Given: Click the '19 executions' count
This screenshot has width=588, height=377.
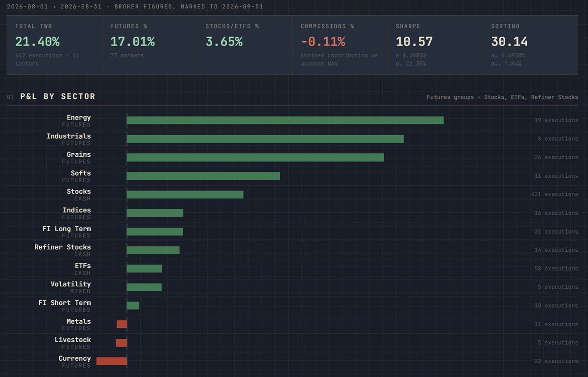Looking at the screenshot, I should click(x=557, y=120).
